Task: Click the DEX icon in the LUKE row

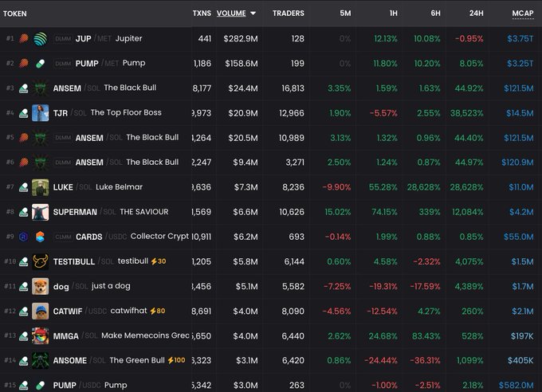Action: [23, 188]
